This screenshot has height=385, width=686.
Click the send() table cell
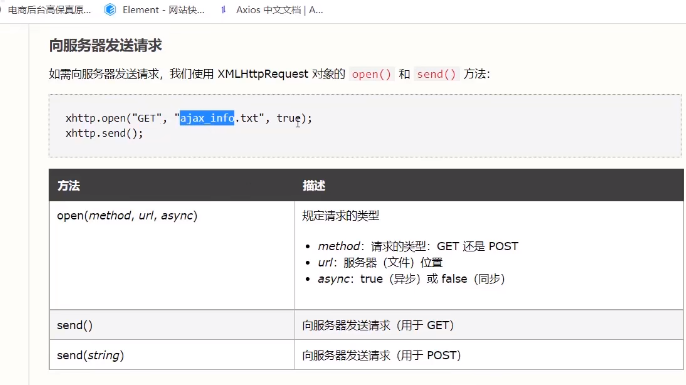click(172, 325)
